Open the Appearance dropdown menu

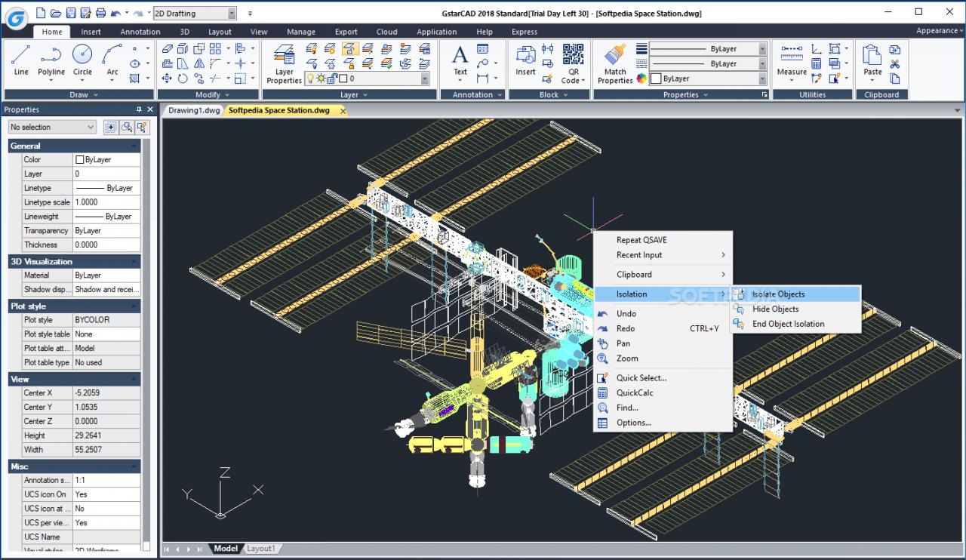coord(940,31)
